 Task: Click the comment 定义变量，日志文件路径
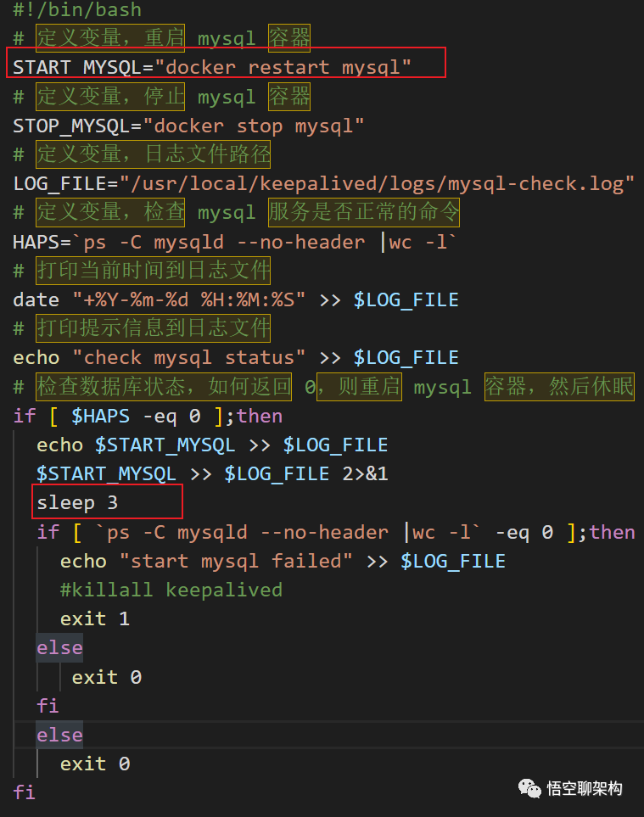(x=153, y=155)
